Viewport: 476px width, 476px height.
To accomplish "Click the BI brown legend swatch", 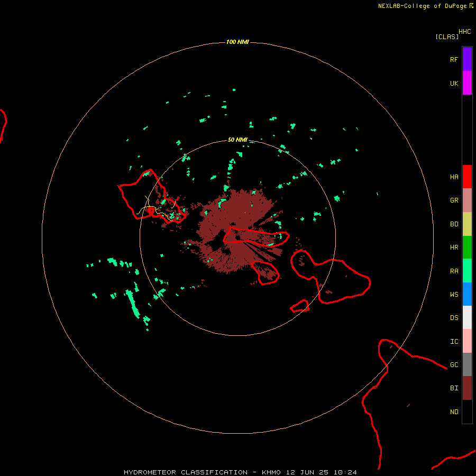I will [x=467, y=388].
